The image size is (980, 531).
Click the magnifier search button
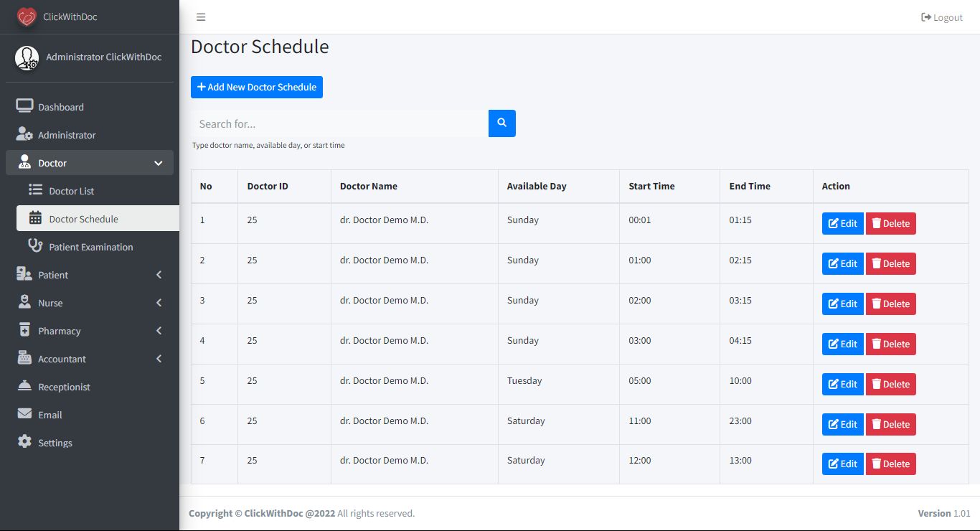pos(502,123)
